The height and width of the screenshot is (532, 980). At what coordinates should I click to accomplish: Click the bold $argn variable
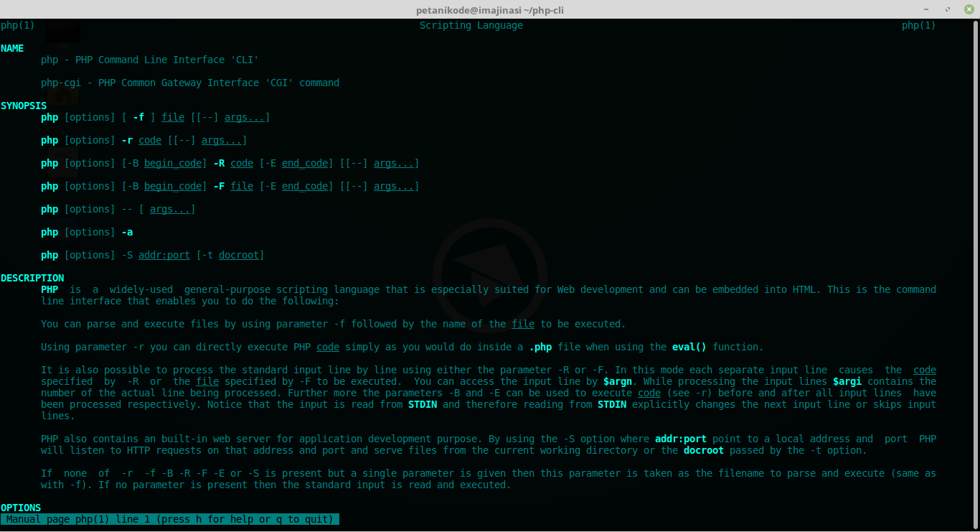coord(618,381)
